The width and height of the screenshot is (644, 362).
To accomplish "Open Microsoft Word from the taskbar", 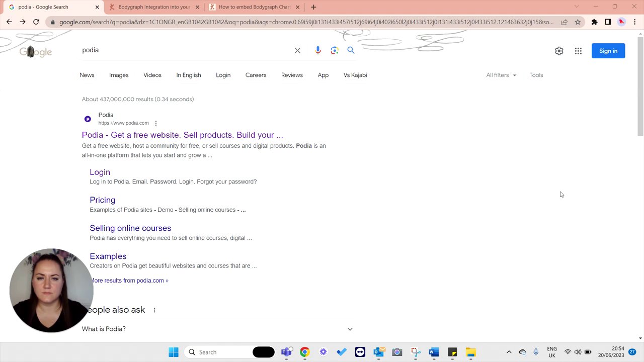I will click(434, 352).
